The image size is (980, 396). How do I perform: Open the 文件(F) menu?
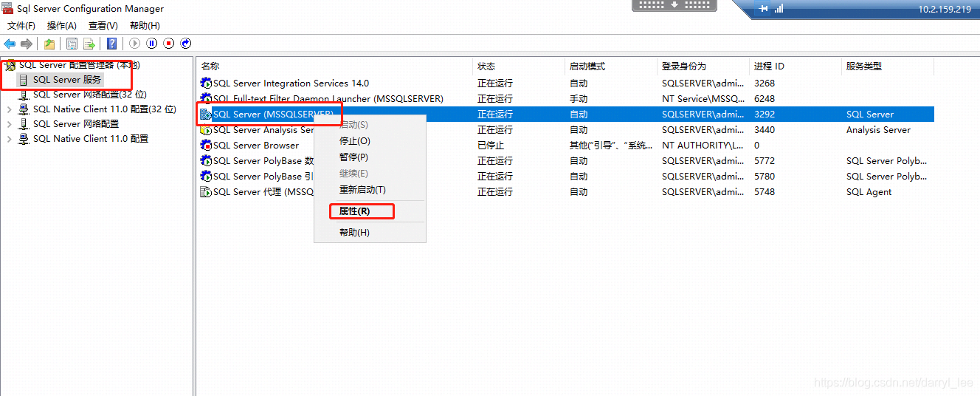[x=21, y=26]
